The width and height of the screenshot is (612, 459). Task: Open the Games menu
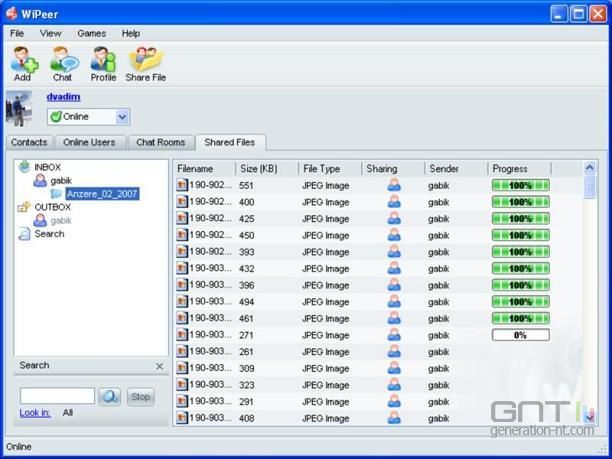point(92,34)
